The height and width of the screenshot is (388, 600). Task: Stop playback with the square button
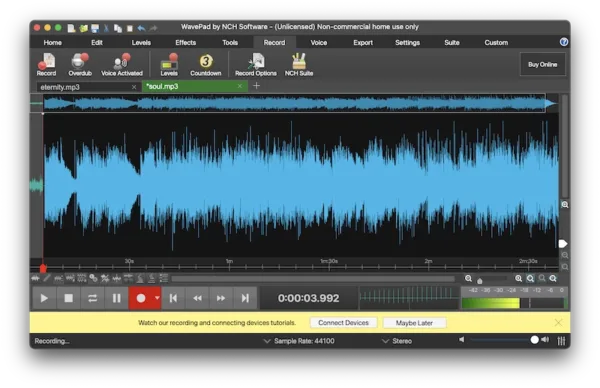[x=68, y=298]
